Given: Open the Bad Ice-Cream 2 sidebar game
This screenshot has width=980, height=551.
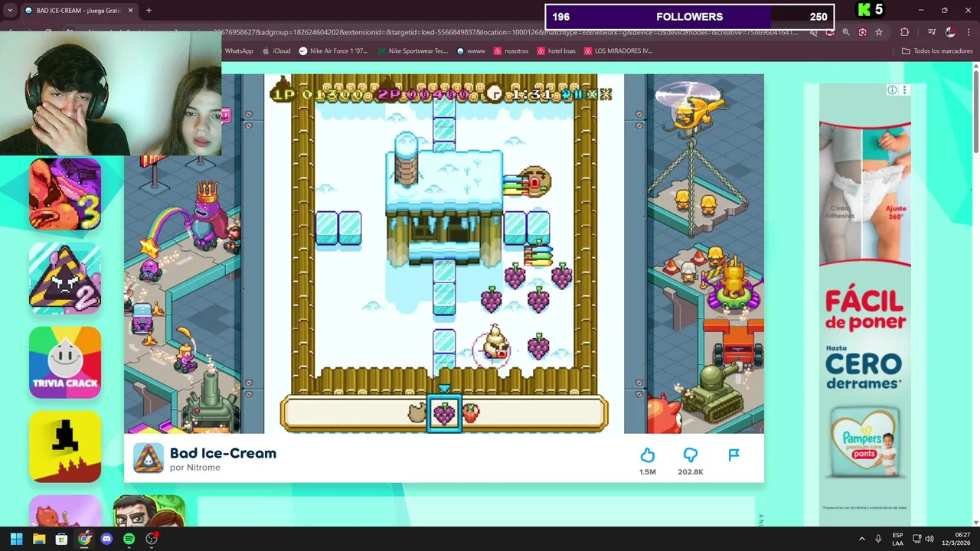Looking at the screenshot, I should (65, 279).
